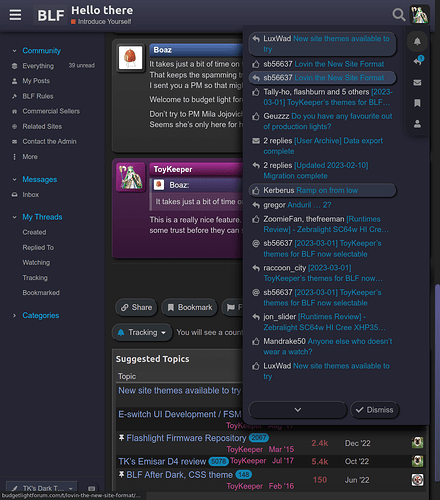Open TK's Emisar D4 review topic
Screen dimensions: 440x500
(x=162, y=461)
